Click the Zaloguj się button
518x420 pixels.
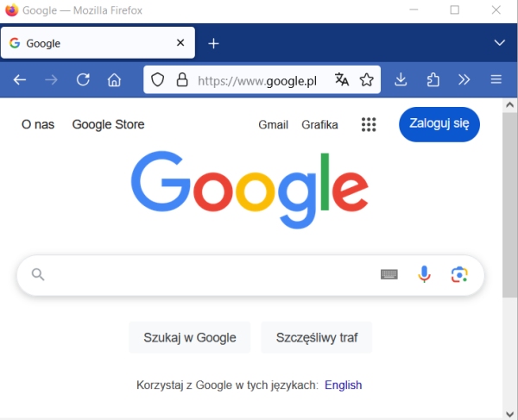tap(439, 124)
